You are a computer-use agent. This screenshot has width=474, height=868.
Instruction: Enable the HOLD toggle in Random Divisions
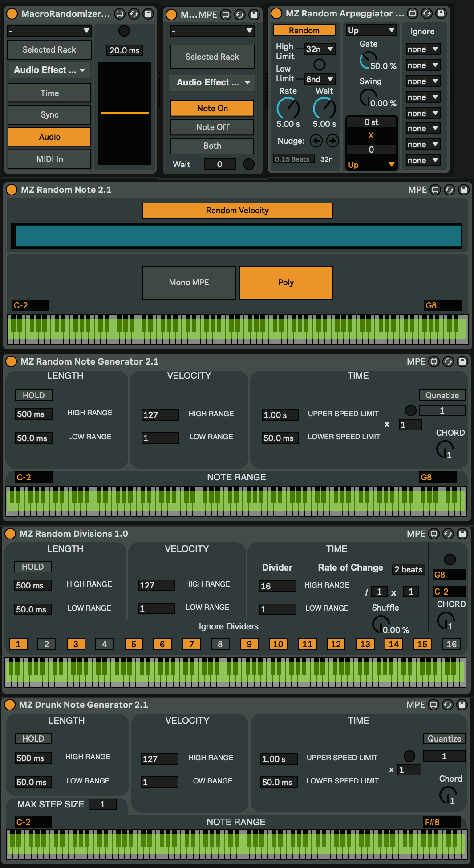coord(33,567)
